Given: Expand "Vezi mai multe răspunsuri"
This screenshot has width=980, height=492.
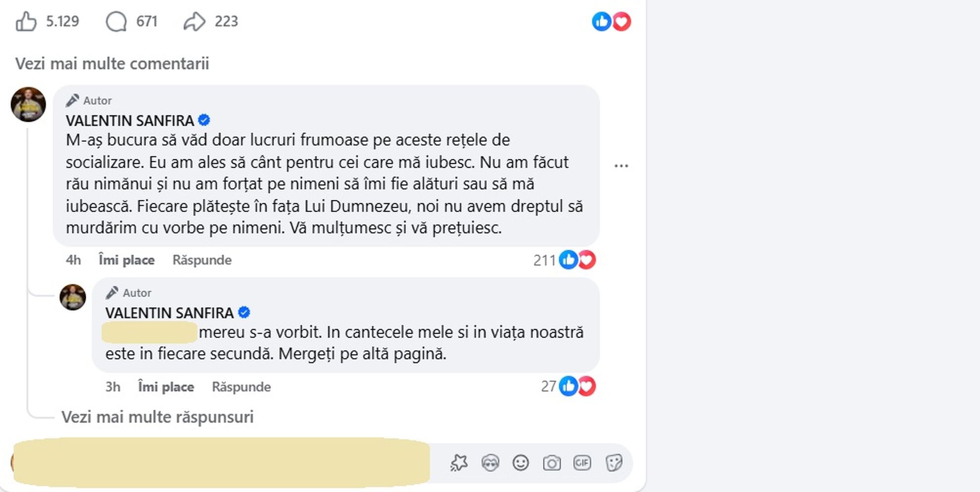Looking at the screenshot, I should coord(157,417).
